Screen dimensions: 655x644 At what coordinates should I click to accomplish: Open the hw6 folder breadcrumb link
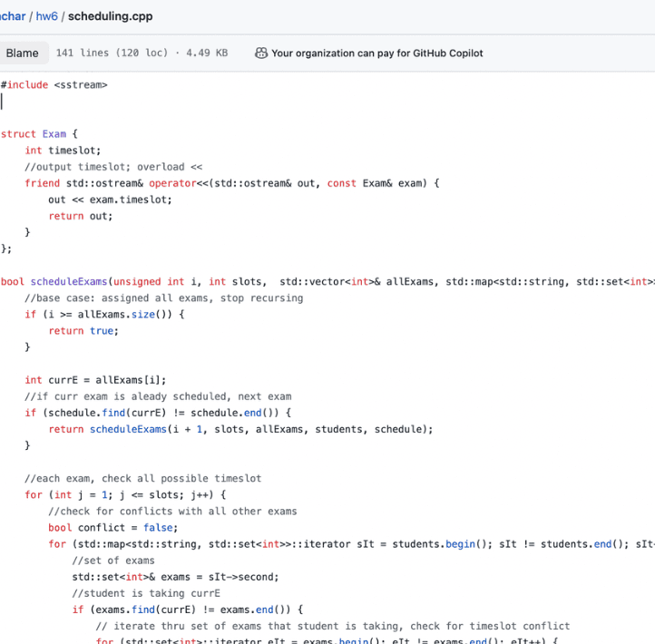coord(47,16)
